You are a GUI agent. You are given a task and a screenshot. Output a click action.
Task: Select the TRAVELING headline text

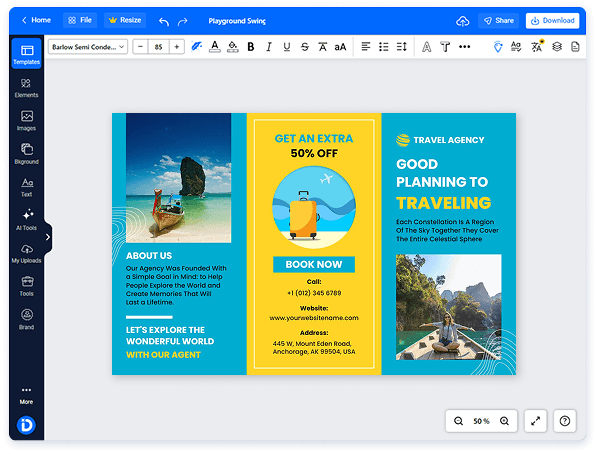tap(444, 203)
